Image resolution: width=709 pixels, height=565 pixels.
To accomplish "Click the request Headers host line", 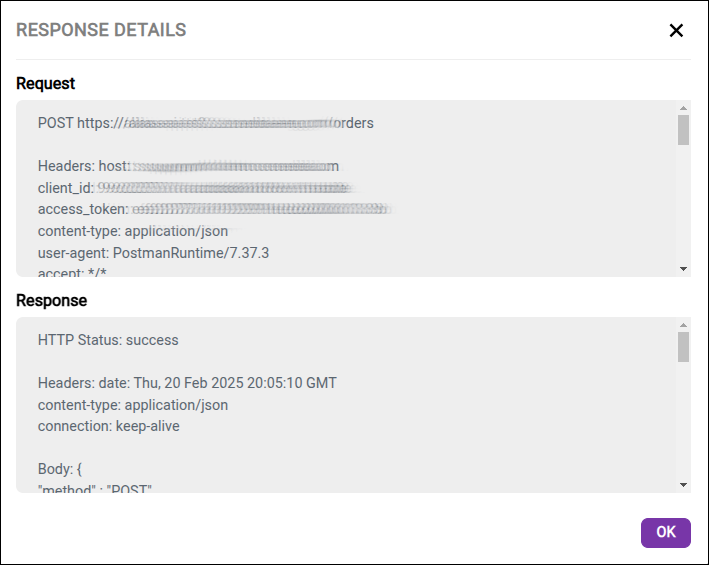I will pyautogui.click(x=188, y=166).
